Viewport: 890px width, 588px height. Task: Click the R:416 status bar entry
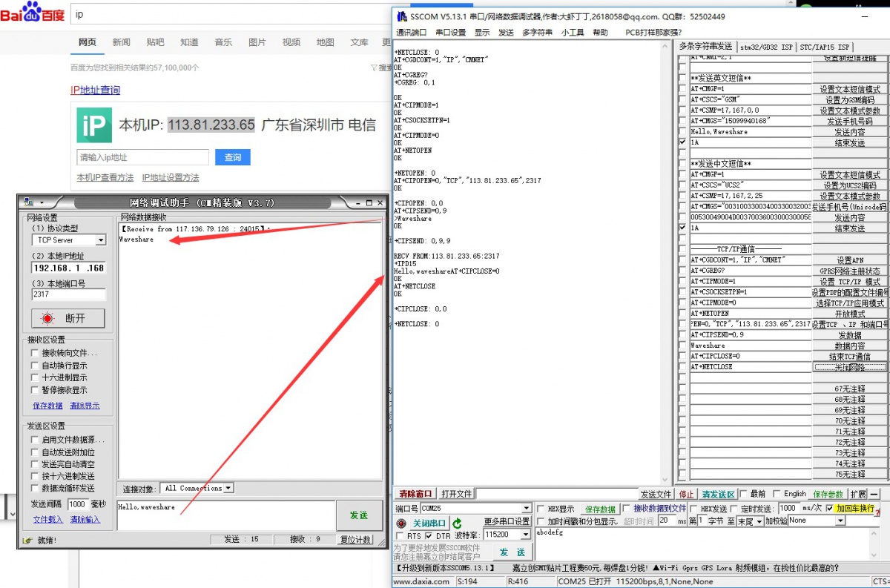[530, 581]
